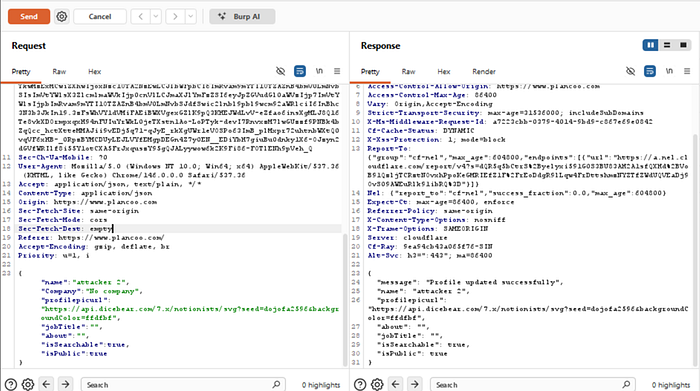700x391 pixels.
Task: Click the Request vertical scrollbar
Action: pyautogui.click(x=345, y=299)
